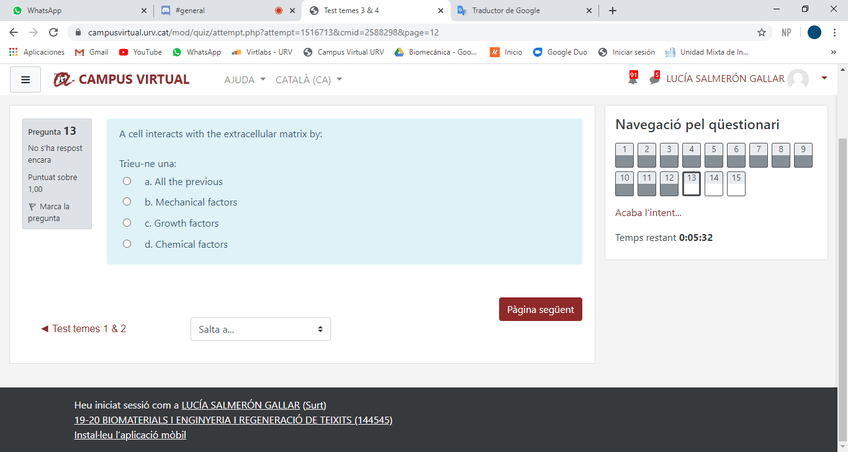Jump to question 1 in navigation
848x452 pixels.
(624, 155)
